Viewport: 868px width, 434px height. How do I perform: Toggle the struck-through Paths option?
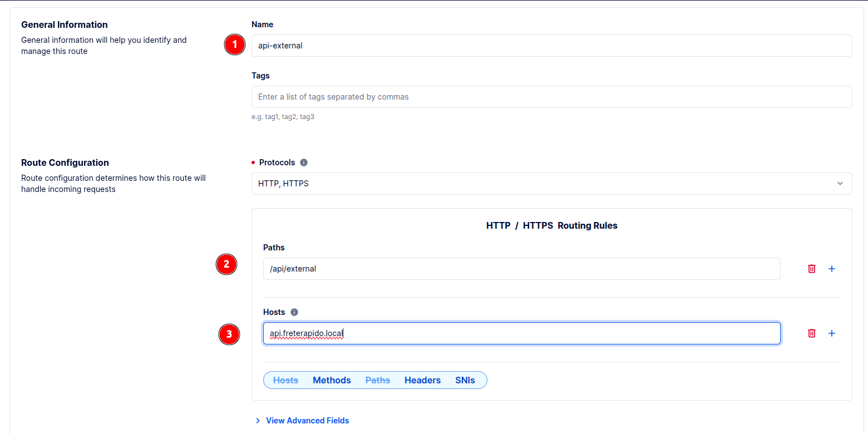click(377, 380)
